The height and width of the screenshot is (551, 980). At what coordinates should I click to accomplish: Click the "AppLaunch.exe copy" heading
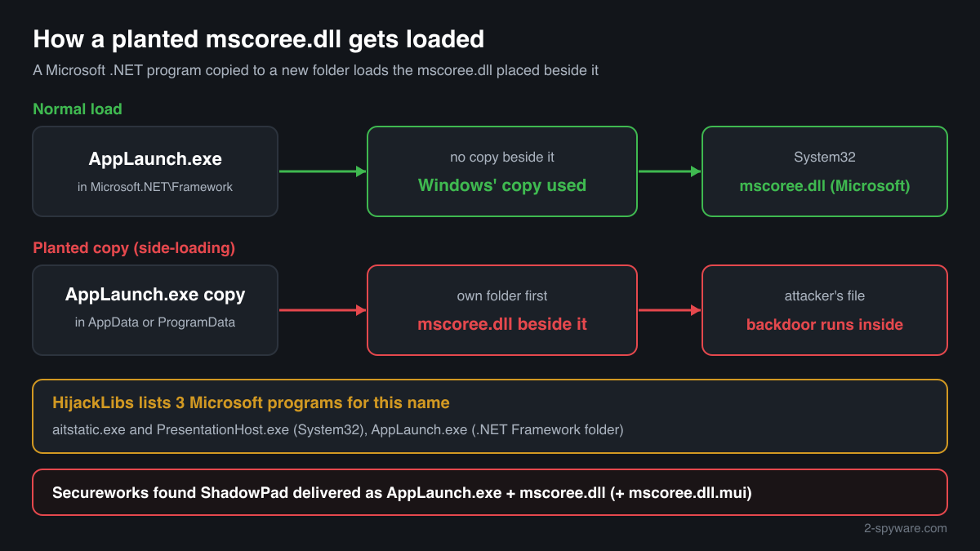tap(155, 294)
